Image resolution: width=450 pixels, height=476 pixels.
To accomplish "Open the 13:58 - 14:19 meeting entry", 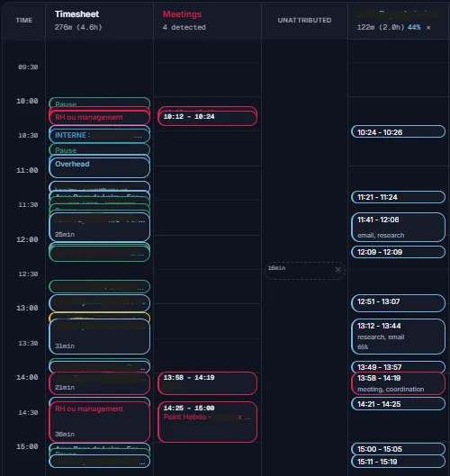I will [x=207, y=383].
